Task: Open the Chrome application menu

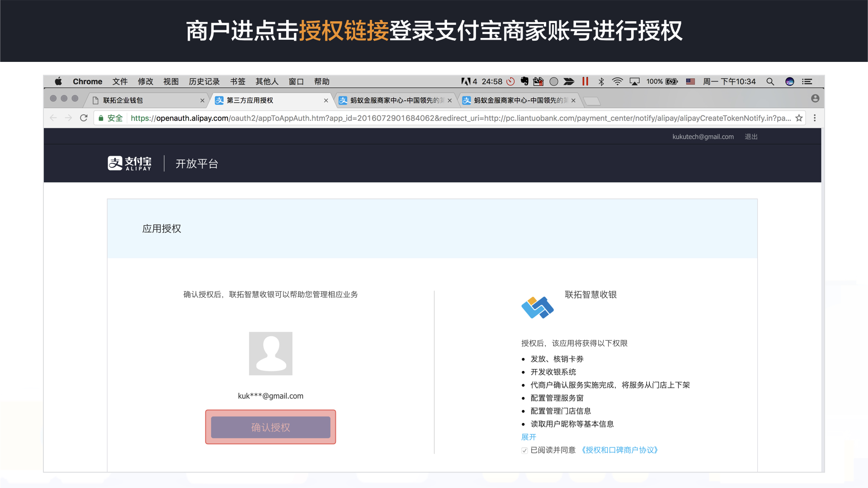Action: click(x=87, y=81)
